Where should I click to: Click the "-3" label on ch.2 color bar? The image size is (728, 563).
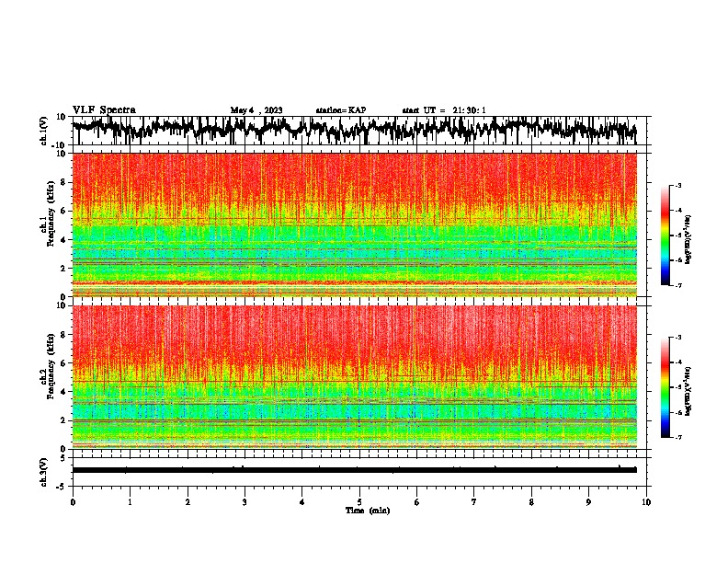pos(678,338)
